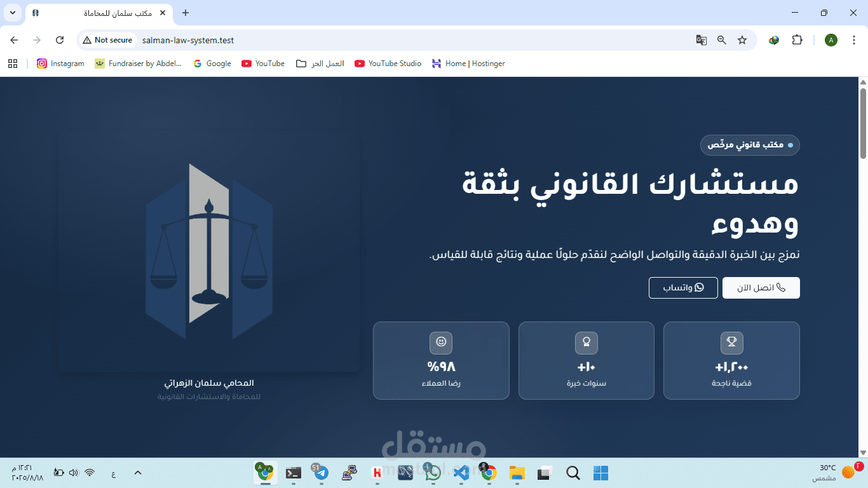The height and width of the screenshot is (488, 868).
Task: Click the Translate page icon in address bar
Action: pos(702,40)
